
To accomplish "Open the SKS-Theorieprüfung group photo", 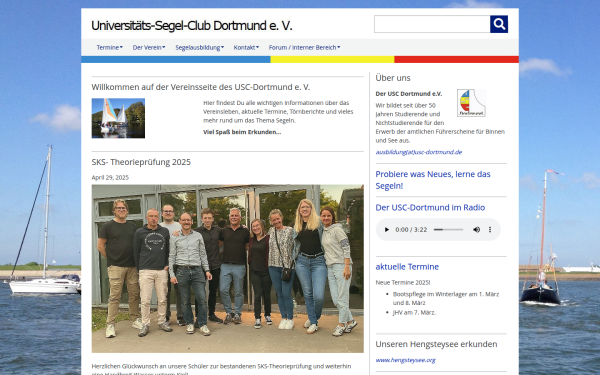I will point(228,269).
